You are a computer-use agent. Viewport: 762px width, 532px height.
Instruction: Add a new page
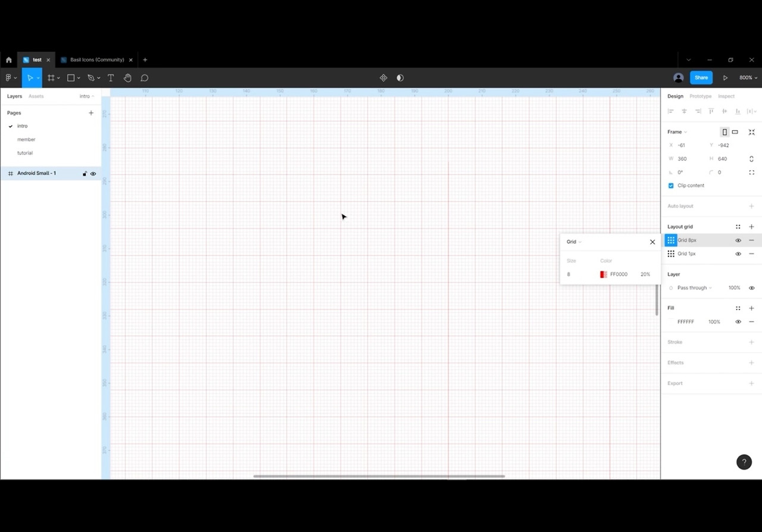(91, 113)
